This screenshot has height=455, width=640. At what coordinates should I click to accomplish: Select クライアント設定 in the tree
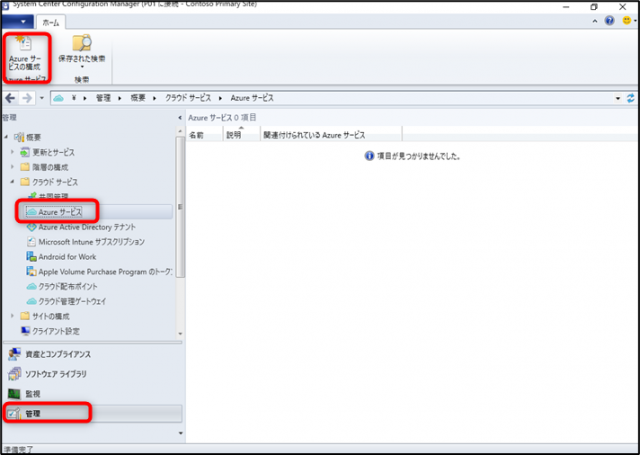(56, 331)
